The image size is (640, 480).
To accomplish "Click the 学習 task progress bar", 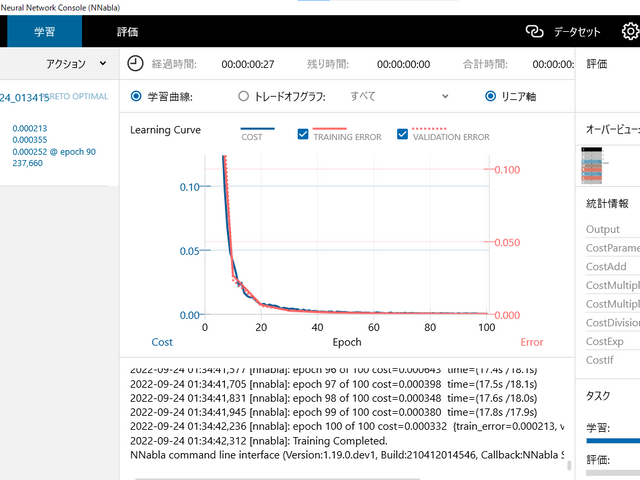I will tap(612, 439).
